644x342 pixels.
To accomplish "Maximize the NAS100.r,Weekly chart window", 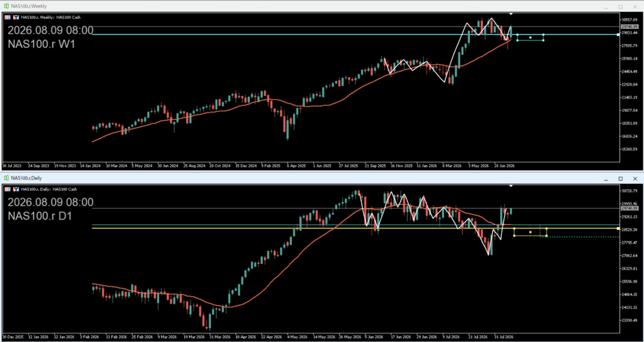I will point(621,6).
